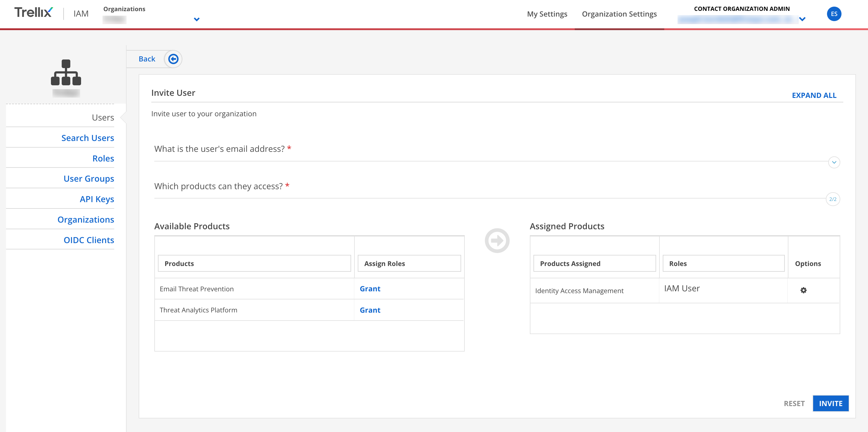This screenshot has width=868, height=432.
Task: Open API Keys in sidebar
Action: coord(97,199)
